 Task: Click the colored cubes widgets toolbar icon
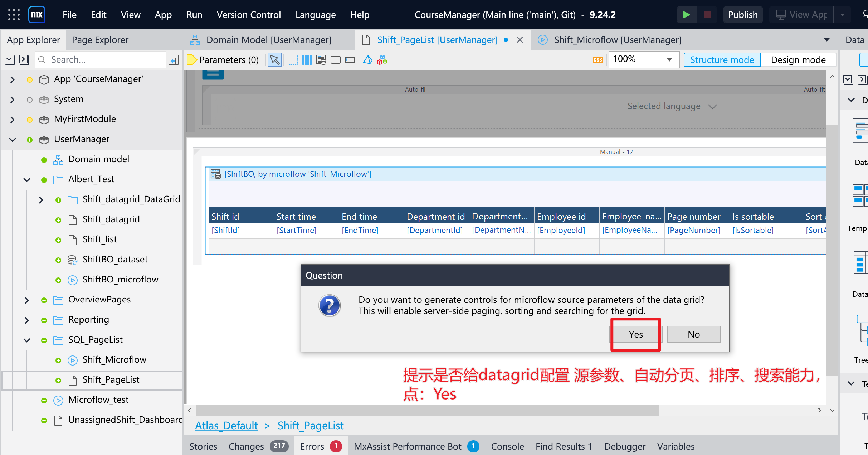(382, 60)
